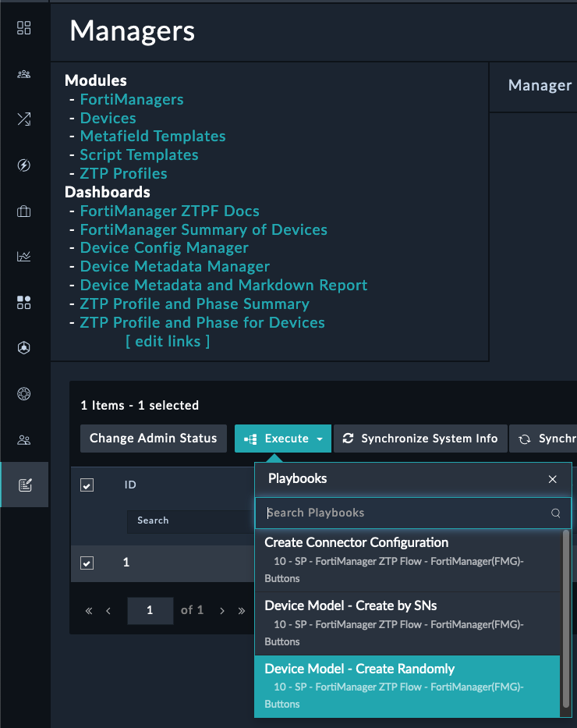Screen dimensions: 577x728
Task: Open Device Metadata Manager dashboard
Action: (175, 267)
